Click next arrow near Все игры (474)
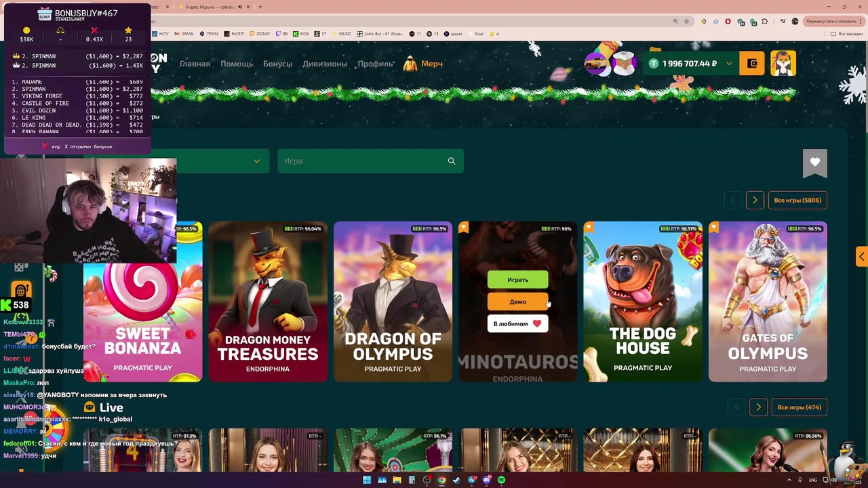Screen dimensions: 868x488 tap(758, 407)
